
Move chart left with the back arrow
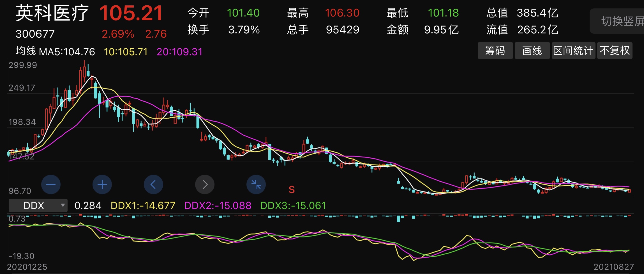[153, 184]
